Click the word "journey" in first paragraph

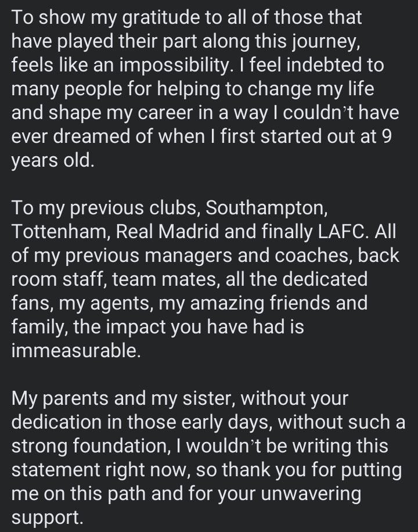click(343, 41)
